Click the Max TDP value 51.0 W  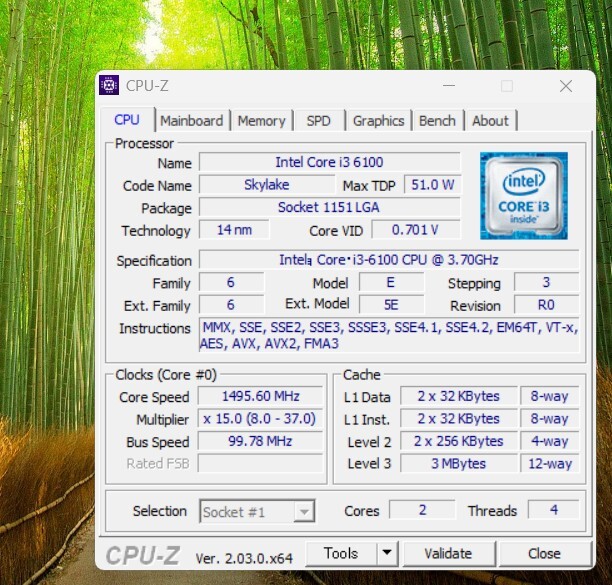point(432,185)
